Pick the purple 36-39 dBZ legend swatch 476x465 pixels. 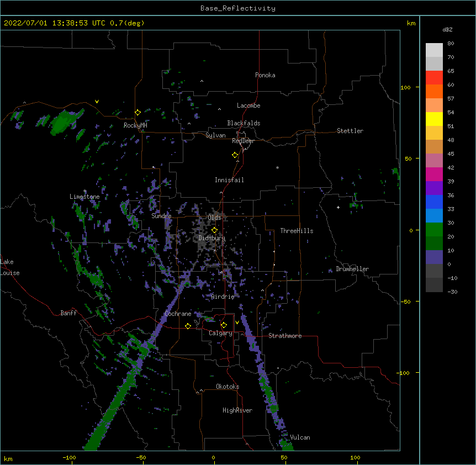pos(434,188)
